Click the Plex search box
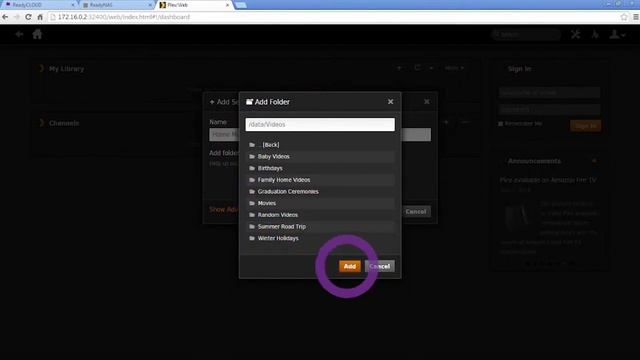 [x=526, y=35]
